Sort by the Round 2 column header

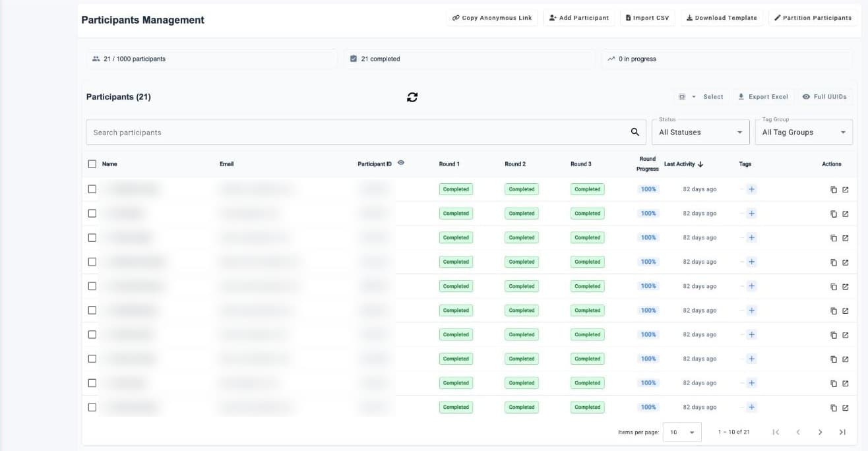pos(515,164)
